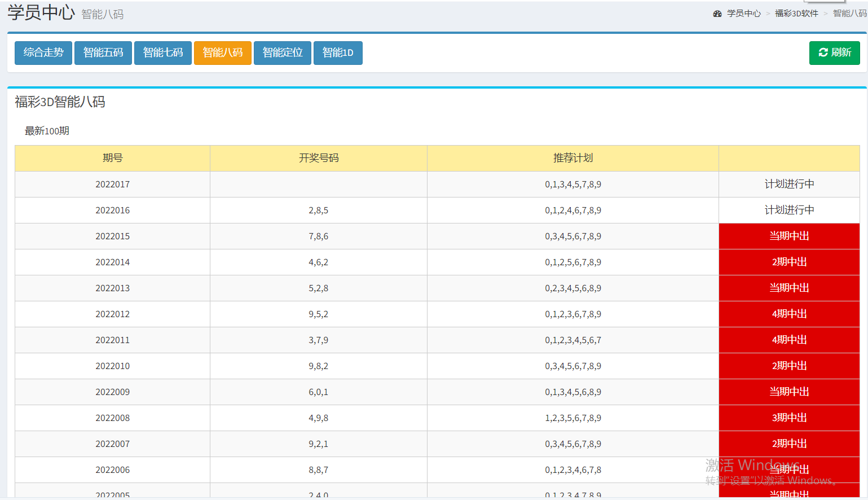Image resolution: width=868 pixels, height=500 pixels.
Task: Click draw number 5,2,8
Action: click(319, 288)
